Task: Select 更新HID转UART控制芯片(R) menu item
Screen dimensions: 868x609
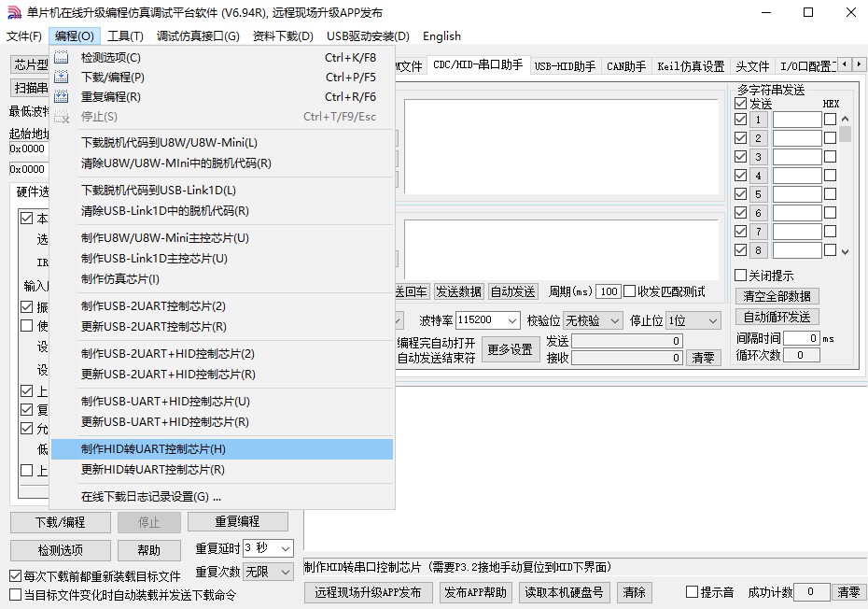Action: click(222, 469)
